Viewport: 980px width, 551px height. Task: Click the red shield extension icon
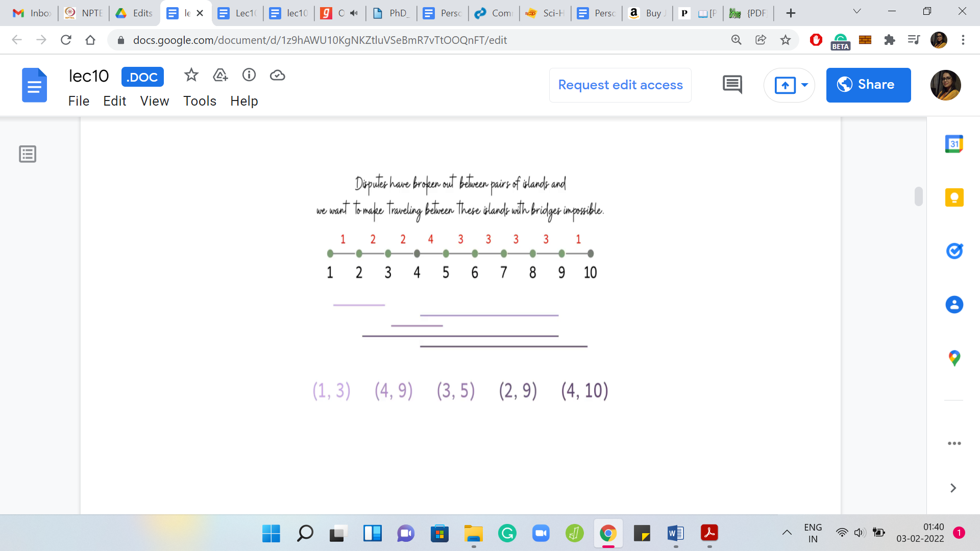tap(816, 40)
